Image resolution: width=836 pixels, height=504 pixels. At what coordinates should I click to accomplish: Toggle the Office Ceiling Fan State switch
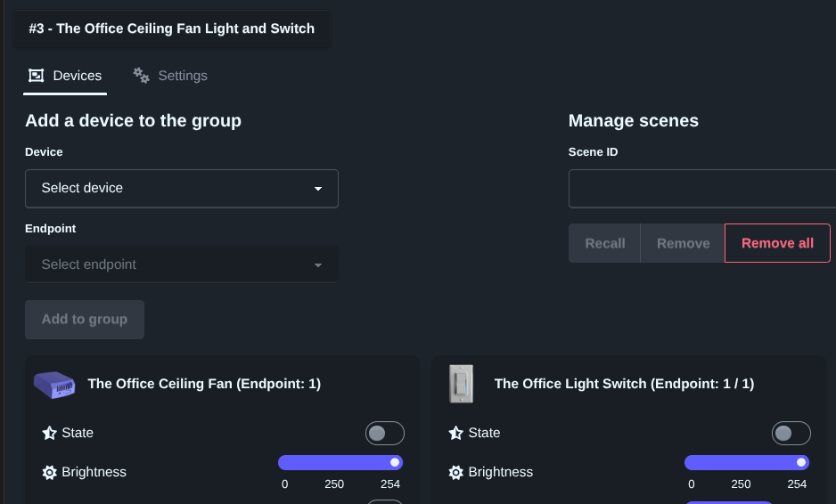click(x=384, y=434)
